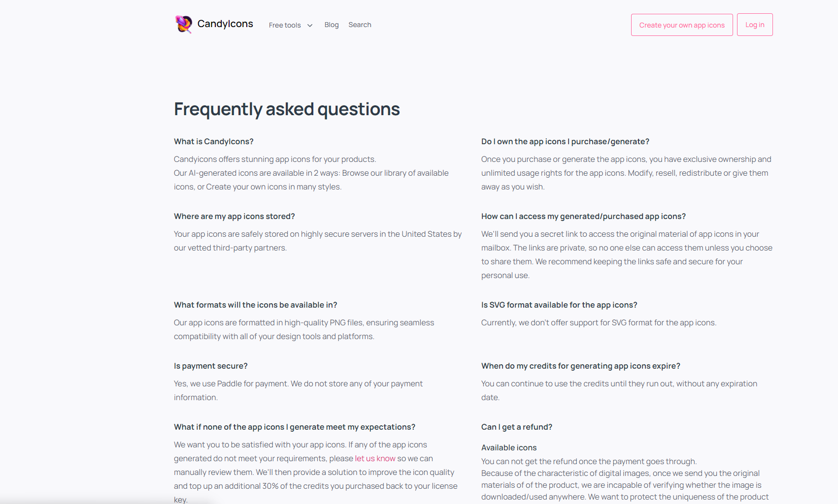
Task: Click "Where are my app icons stored?"
Action: 235,217
